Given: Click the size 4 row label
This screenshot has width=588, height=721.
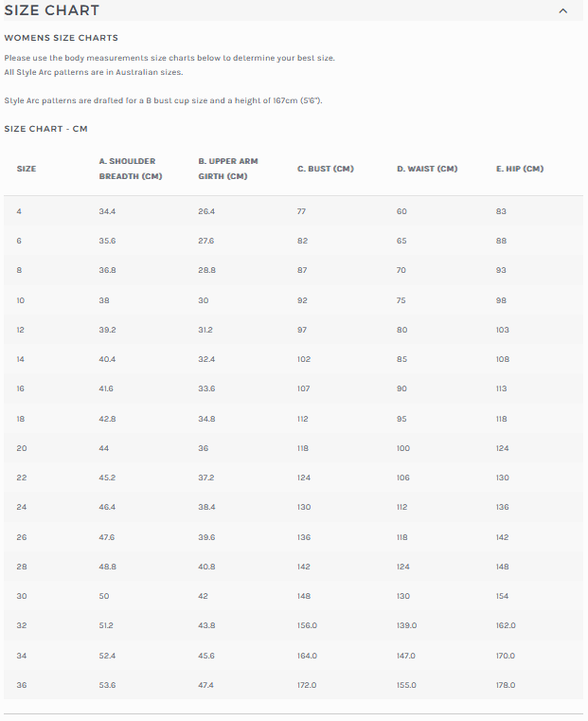Looking at the screenshot, I should pos(19,211).
